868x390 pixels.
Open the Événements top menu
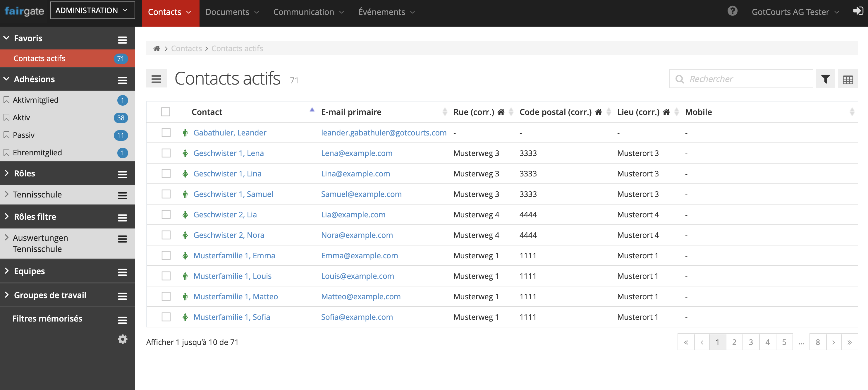pyautogui.click(x=386, y=12)
